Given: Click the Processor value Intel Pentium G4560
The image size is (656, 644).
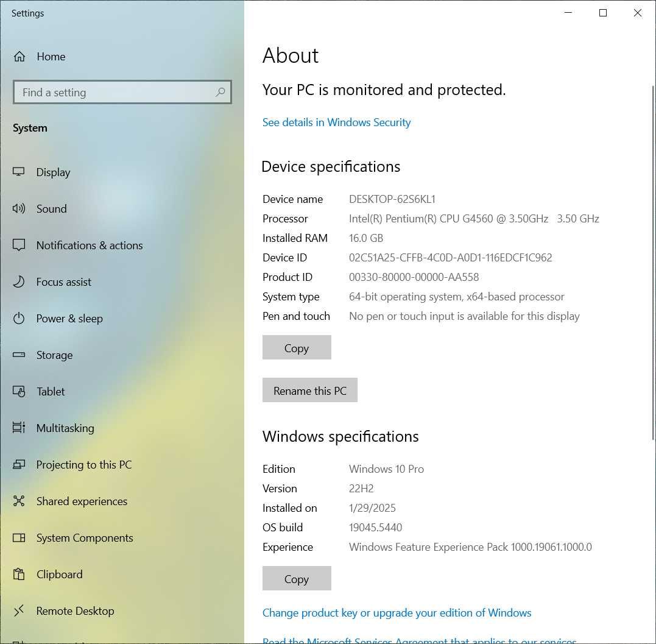Looking at the screenshot, I should point(474,219).
